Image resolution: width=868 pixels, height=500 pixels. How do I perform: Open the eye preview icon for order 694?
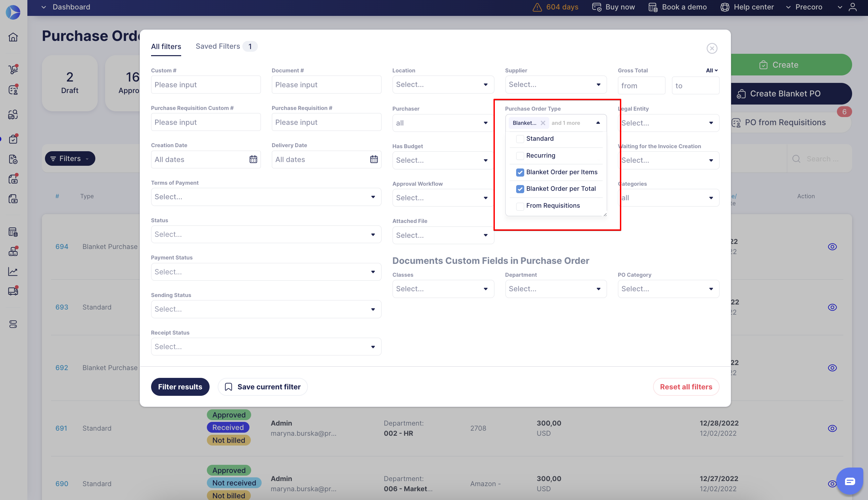tap(832, 246)
